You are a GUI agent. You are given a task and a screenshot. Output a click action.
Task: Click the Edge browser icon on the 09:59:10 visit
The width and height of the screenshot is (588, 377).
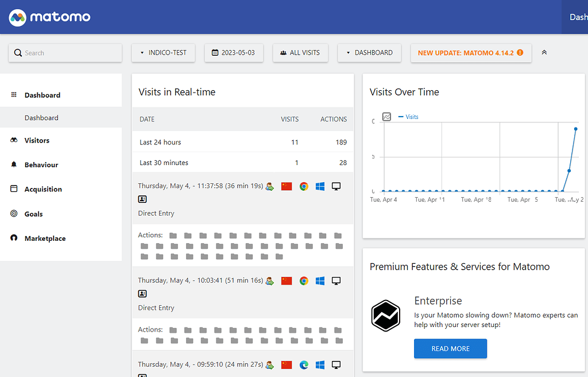304,364
